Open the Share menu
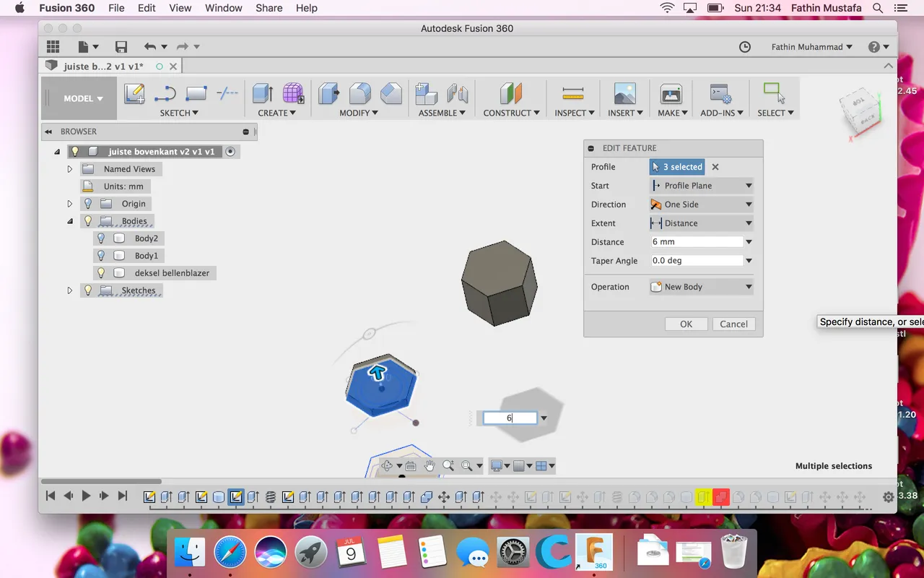This screenshot has width=924, height=578. [269, 8]
